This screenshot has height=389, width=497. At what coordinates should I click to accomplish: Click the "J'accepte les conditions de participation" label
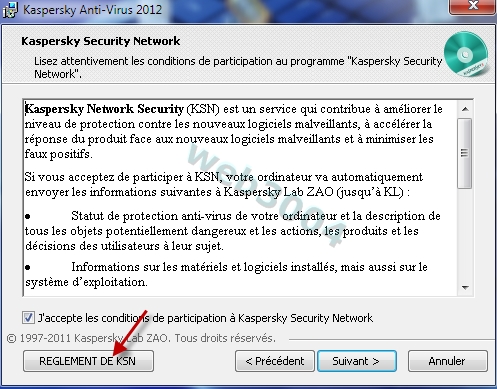[205, 318]
